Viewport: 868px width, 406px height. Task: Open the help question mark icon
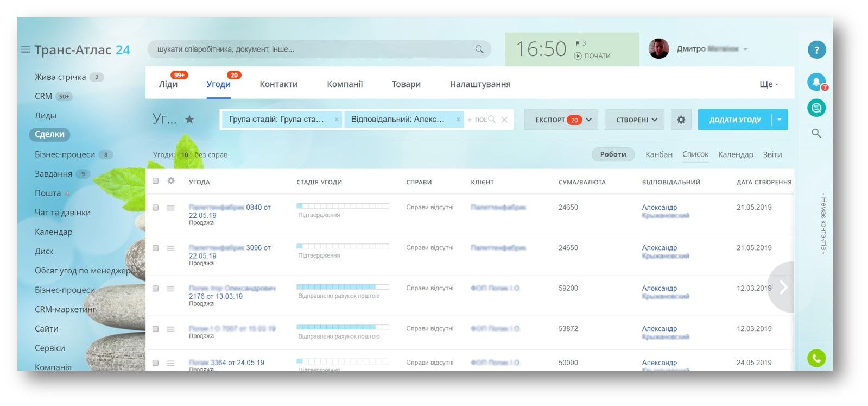click(816, 50)
